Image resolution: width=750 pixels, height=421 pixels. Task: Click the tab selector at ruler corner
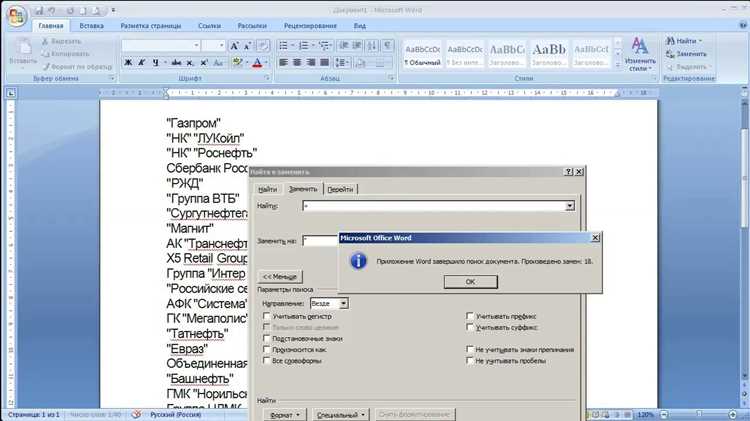coord(11,93)
